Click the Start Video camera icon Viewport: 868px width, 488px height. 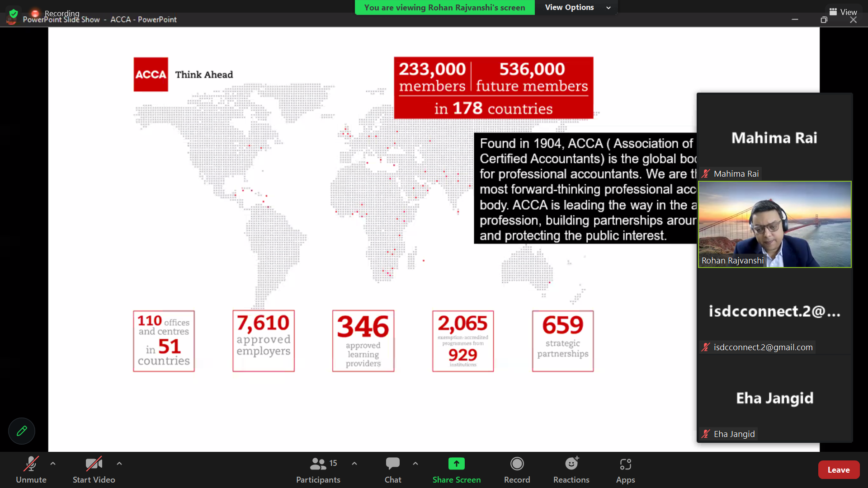pyautogui.click(x=94, y=464)
